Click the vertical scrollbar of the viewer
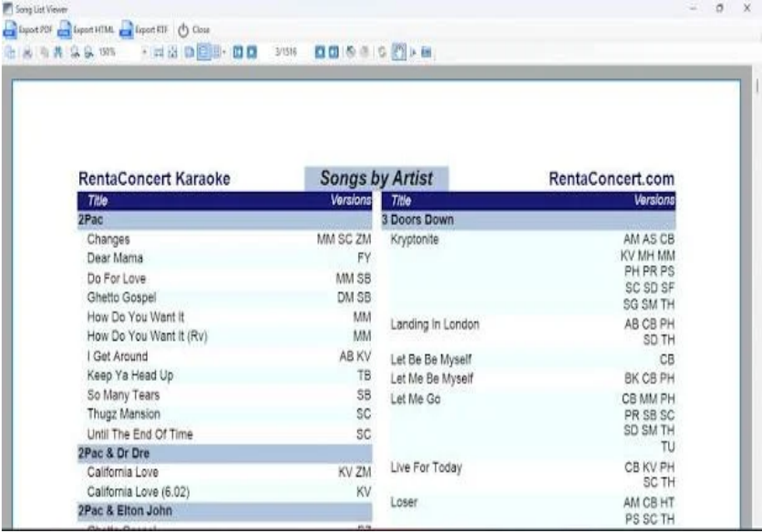This screenshot has height=532, width=762. coord(757,296)
